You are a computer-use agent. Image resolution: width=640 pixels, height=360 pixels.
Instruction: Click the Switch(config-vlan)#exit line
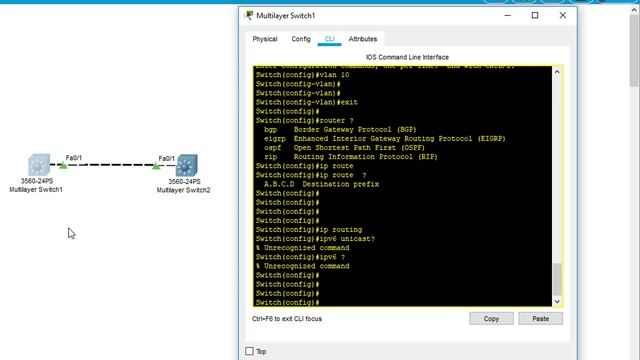tap(307, 102)
